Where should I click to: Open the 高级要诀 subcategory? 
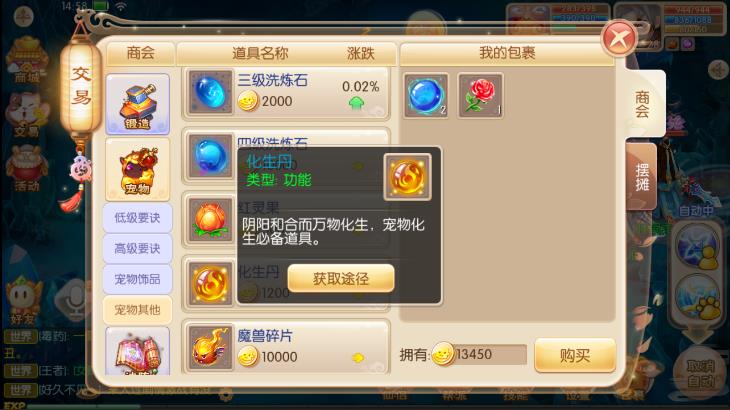(138, 248)
